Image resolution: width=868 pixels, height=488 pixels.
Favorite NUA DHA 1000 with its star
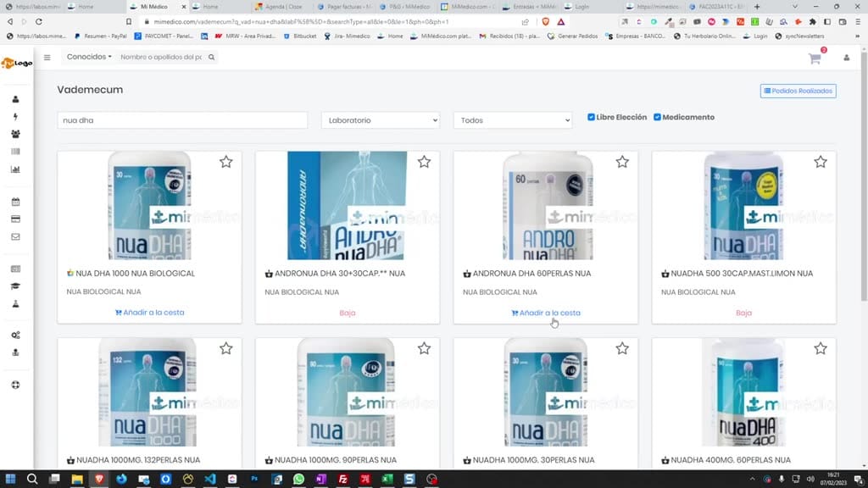(x=225, y=162)
